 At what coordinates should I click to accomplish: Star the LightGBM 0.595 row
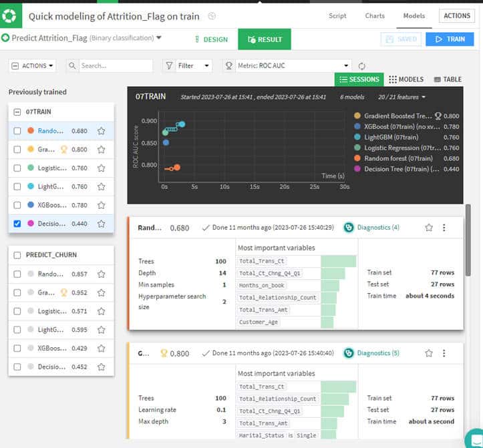(x=102, y=330)
